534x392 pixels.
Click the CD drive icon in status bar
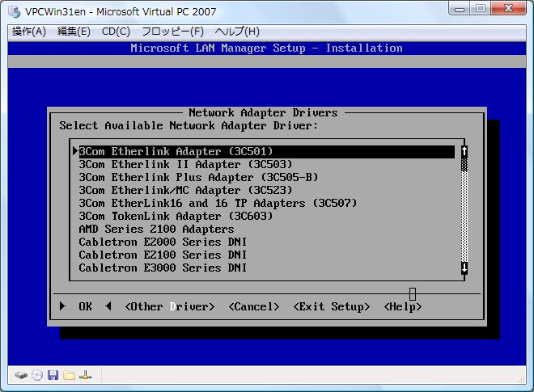[37, 375]
